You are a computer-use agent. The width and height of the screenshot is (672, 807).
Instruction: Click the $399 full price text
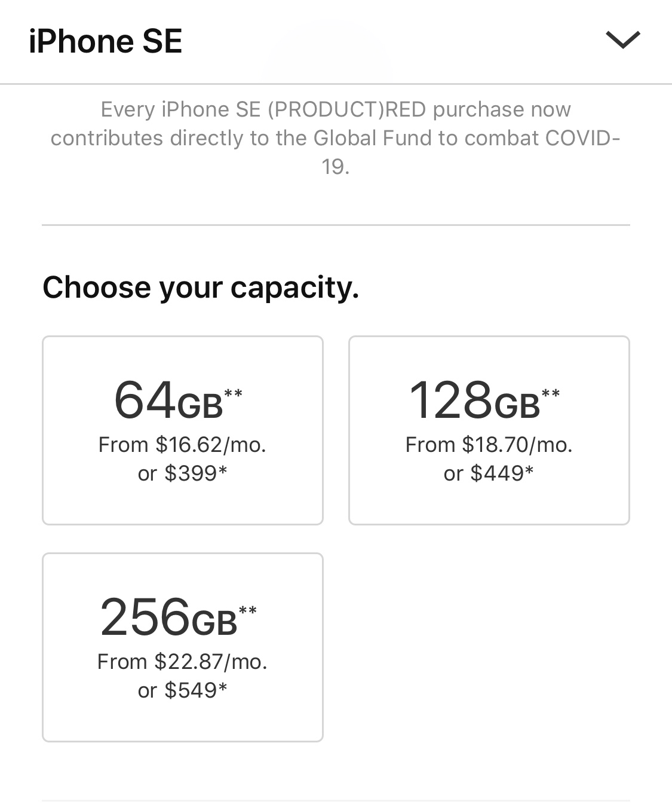tap(182, 473)
